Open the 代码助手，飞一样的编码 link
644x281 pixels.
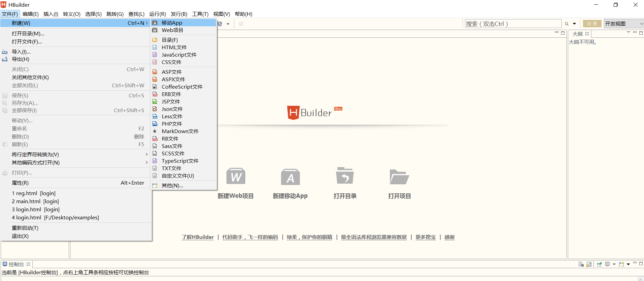click(250, 237)
